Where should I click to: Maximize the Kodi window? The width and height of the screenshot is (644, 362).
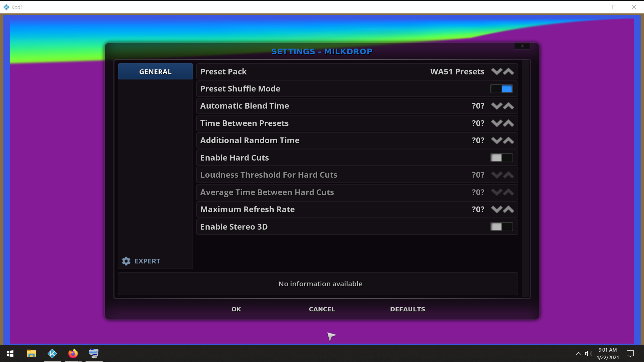pyautogui.click(x=614, y=7)
